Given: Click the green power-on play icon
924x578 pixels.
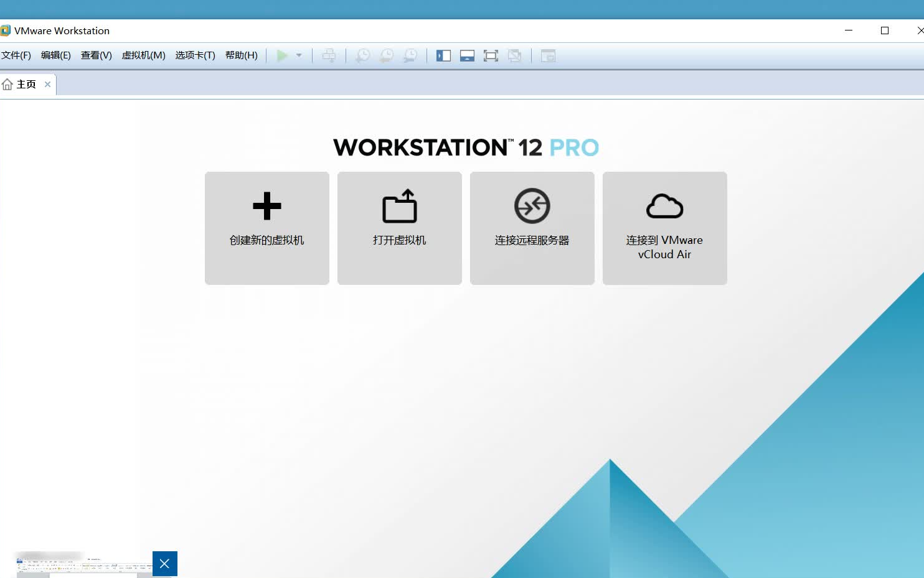Looking at the screenshot, I should tap(282, 56).
